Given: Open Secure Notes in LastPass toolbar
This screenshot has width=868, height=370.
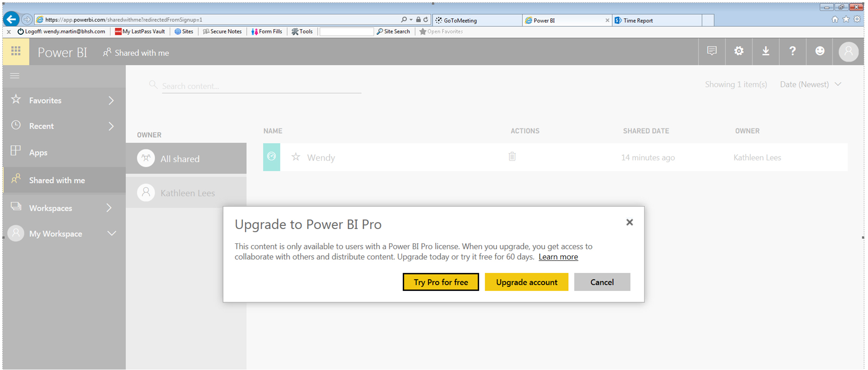Looking at the screenshot, I should (222, 31).
